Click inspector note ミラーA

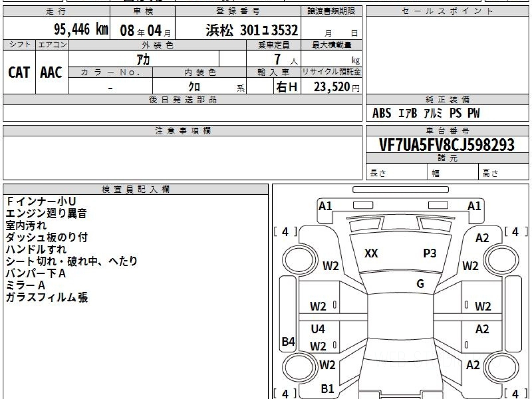(25, 286)
